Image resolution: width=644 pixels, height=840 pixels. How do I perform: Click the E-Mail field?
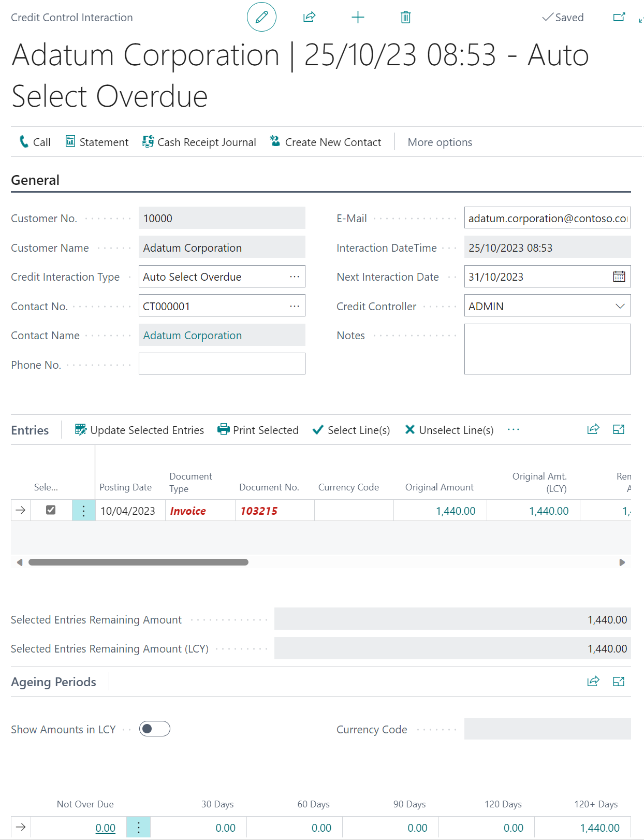[x=547, y=218]
